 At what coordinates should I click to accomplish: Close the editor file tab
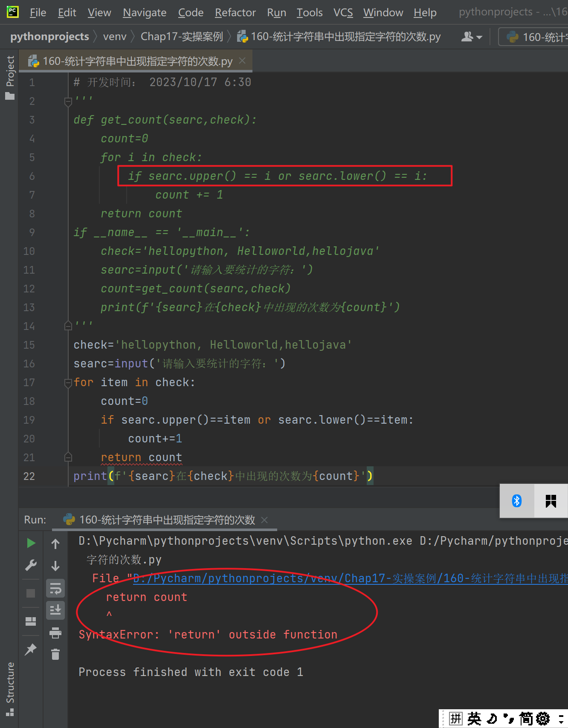pos(242,61)
